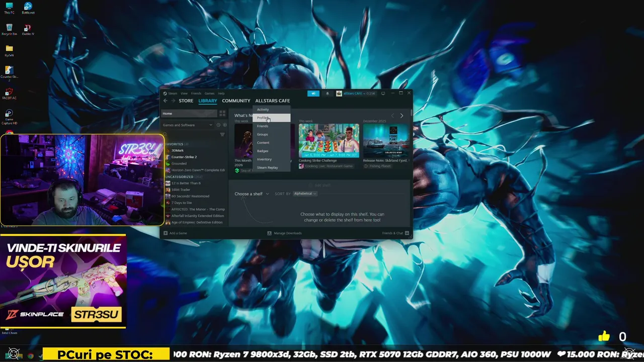
Task: Select Steam Replay in the dropdown menu
Action: click(x=272, y=167)
